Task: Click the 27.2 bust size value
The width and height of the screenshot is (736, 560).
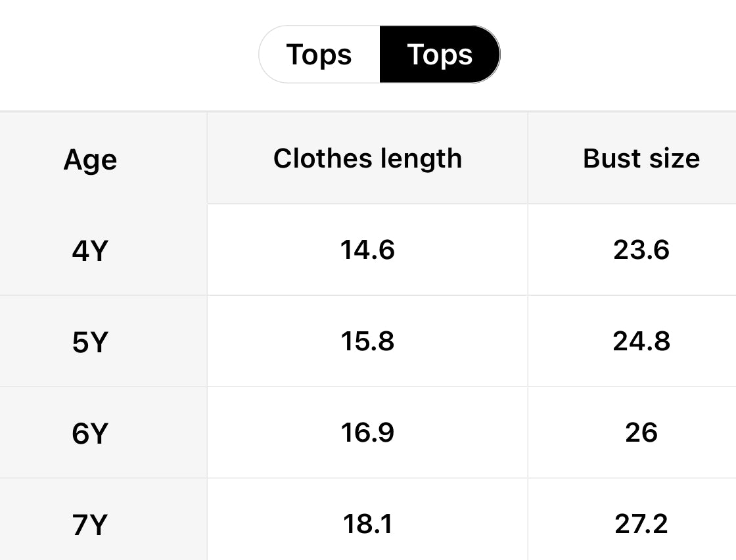Action: [x=641, y=524]
